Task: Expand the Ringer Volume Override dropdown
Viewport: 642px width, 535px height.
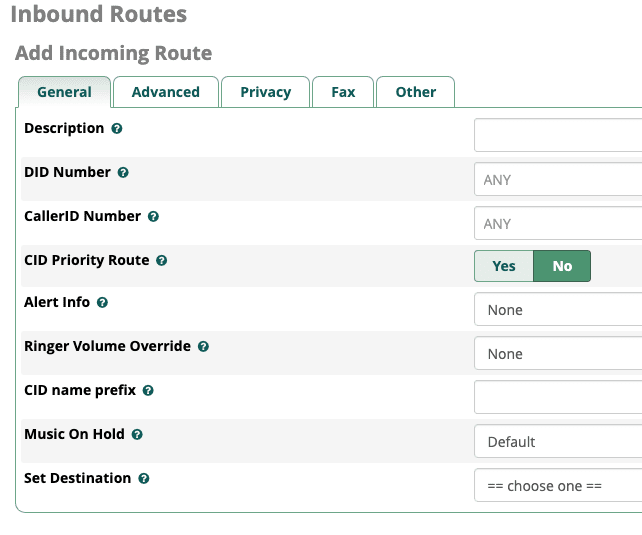Action: coord(558,354)
